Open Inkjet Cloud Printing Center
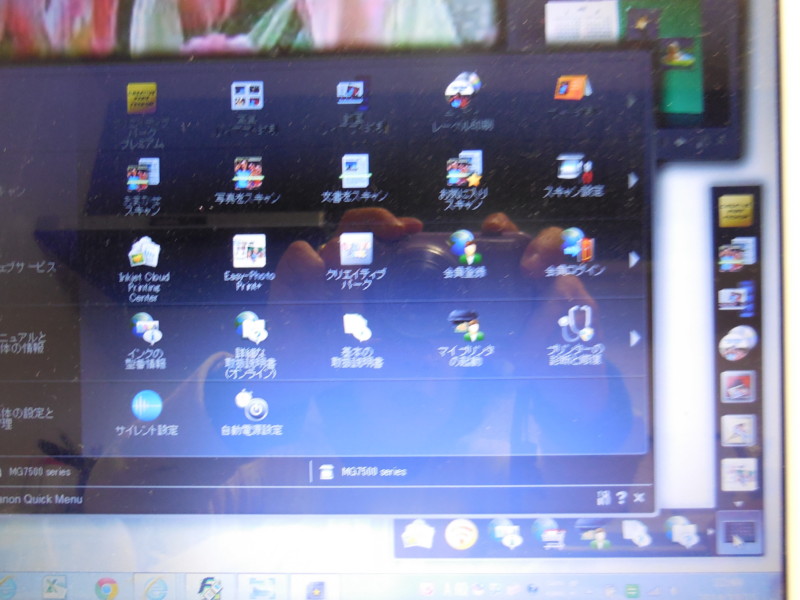The height and width of the screenshot is (600, 800). pos(144,253)
